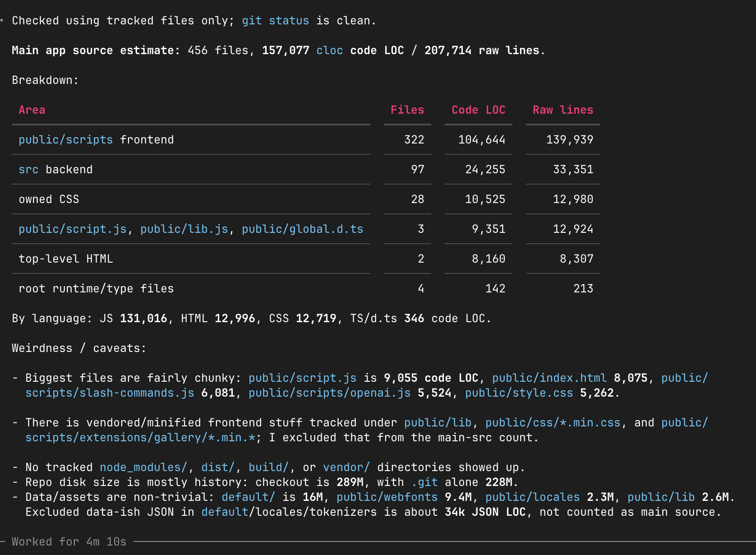Click the '228M' .git size
This screenshot has width=756, height=555.
pyautogui.click(x=499, y=482)
